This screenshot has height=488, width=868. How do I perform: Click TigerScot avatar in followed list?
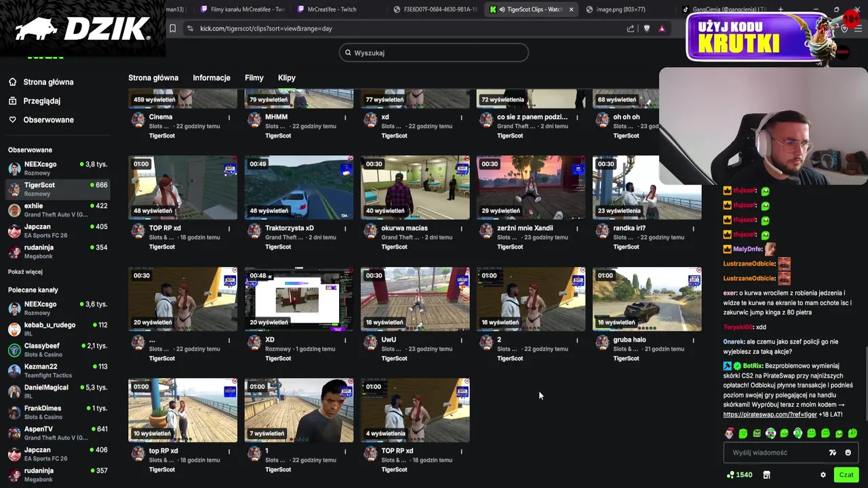14,189
